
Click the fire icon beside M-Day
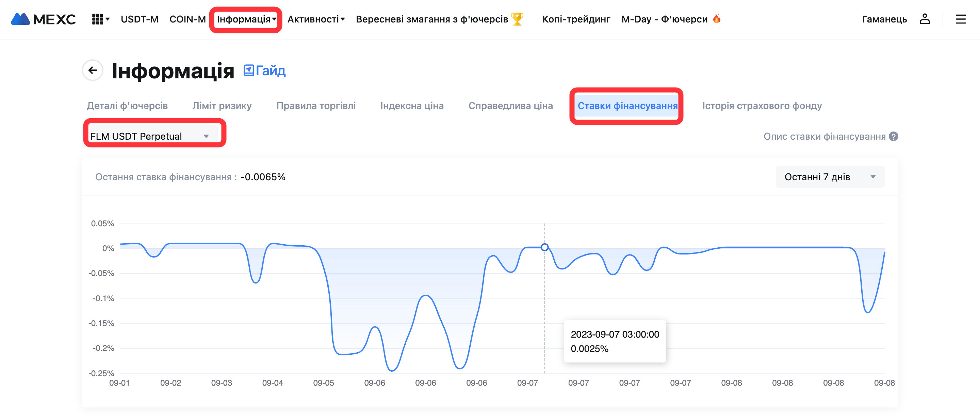(x=717, y=19)
